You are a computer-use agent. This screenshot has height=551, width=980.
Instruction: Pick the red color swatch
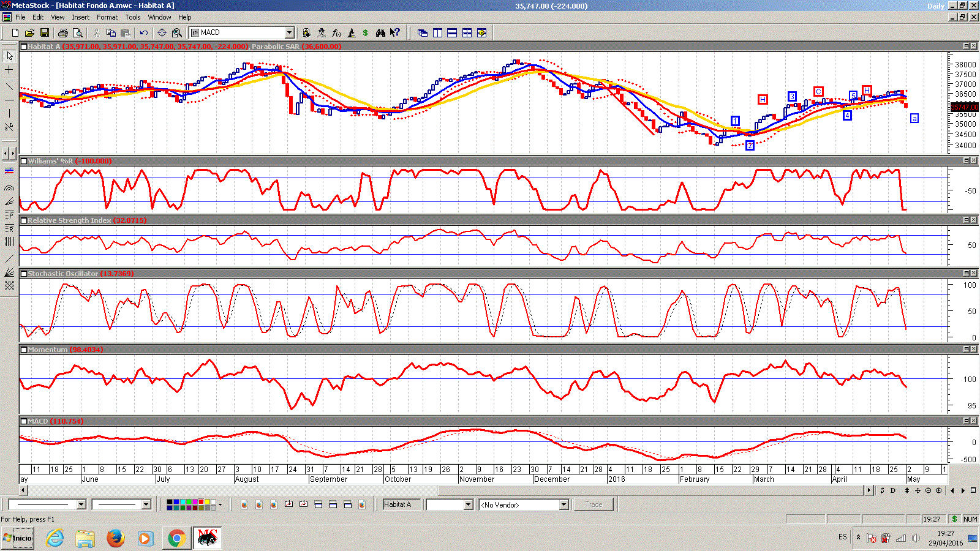click(x=201, y=502)
